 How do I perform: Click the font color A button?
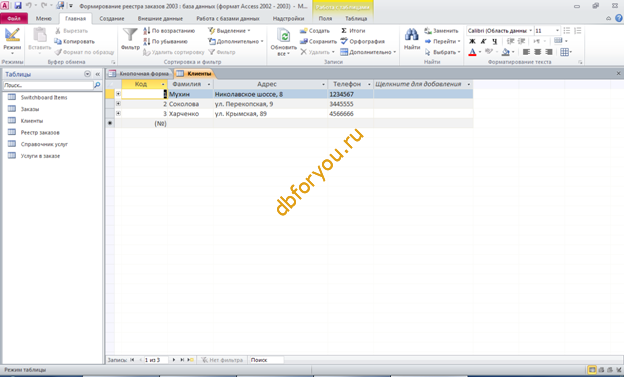click(x=472, y=52)
